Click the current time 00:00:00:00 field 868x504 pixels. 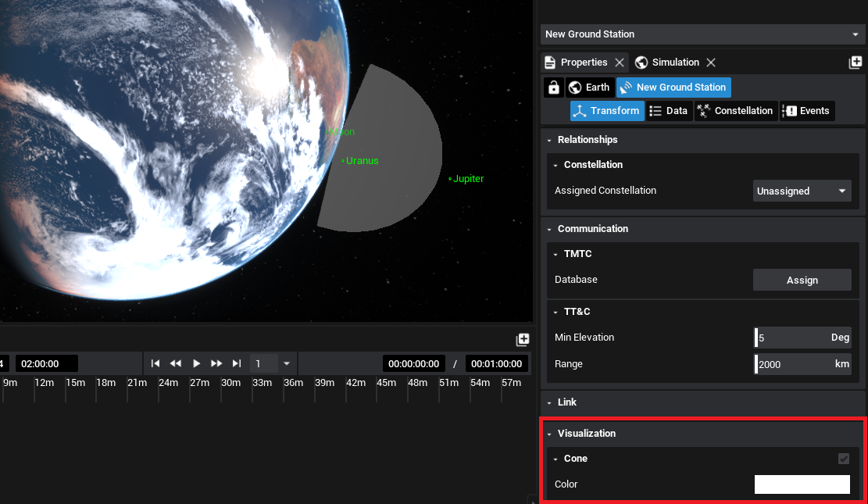(x=413, y=364)
